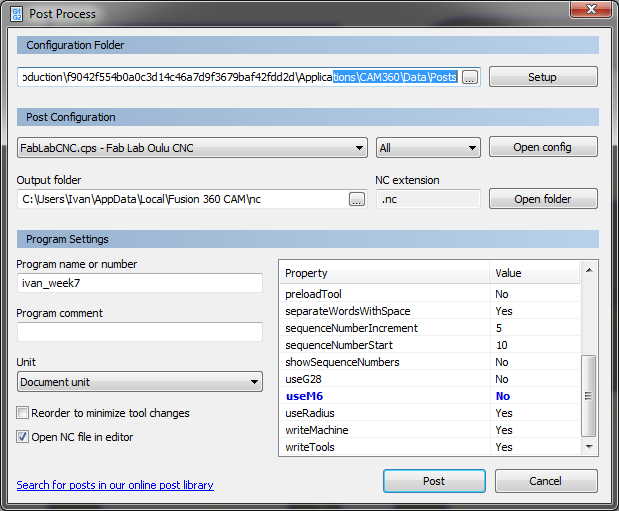Select the useM6 property

point(304,396)
